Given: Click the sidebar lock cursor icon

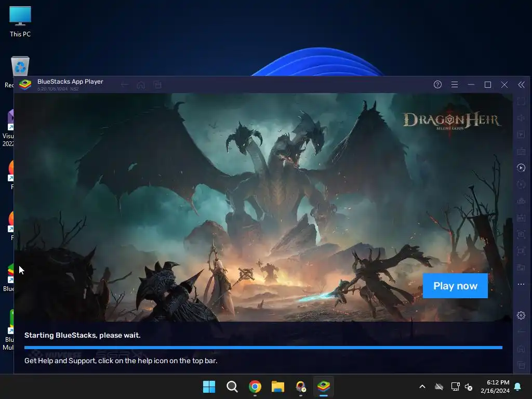Looking at the screenshot, I should 521,135.
